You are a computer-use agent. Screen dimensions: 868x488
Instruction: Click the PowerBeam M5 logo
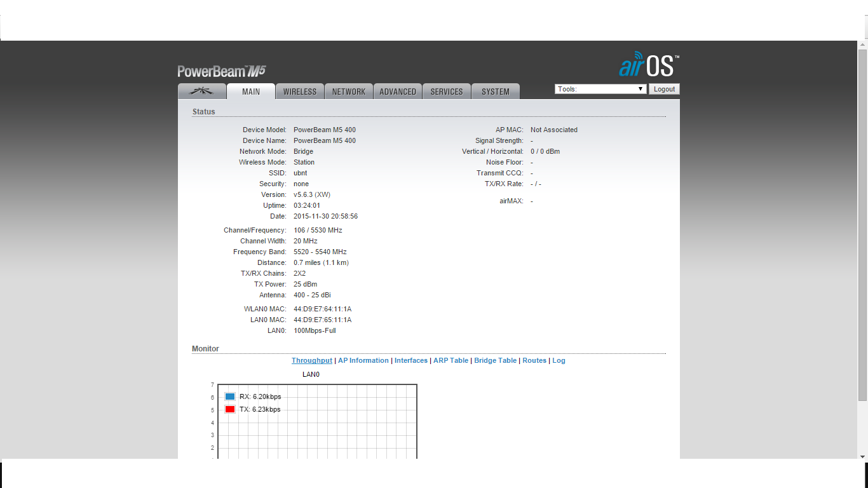222,71
